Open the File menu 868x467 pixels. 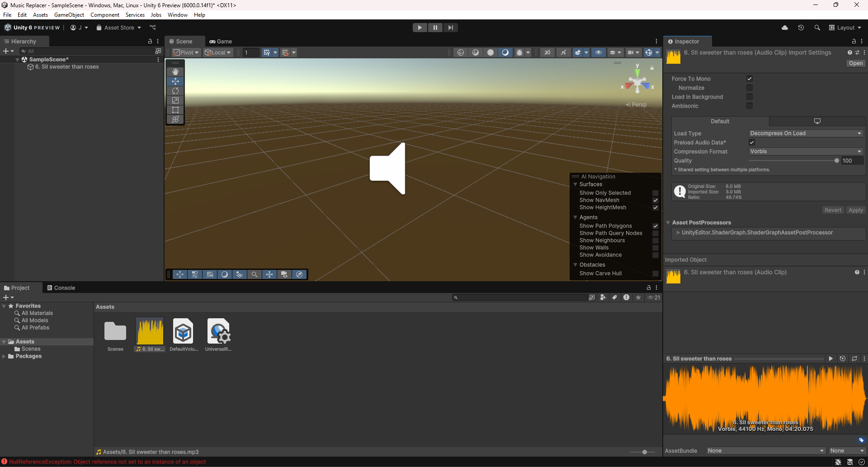click(x=7, y=15)
